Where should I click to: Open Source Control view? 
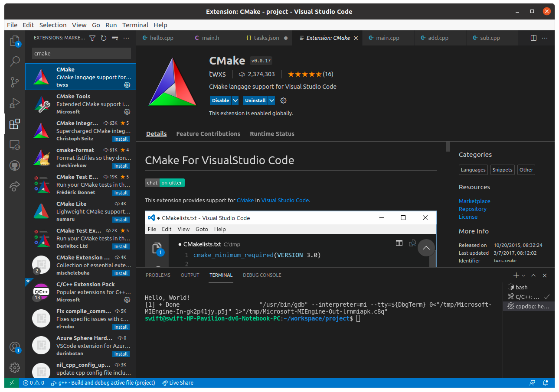(x=15, y=82)
